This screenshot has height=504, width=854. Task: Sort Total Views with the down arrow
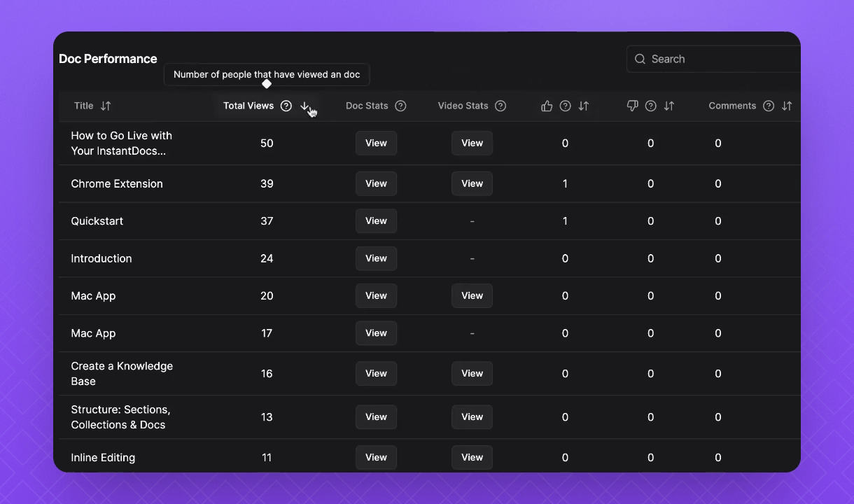coord(305,106)
